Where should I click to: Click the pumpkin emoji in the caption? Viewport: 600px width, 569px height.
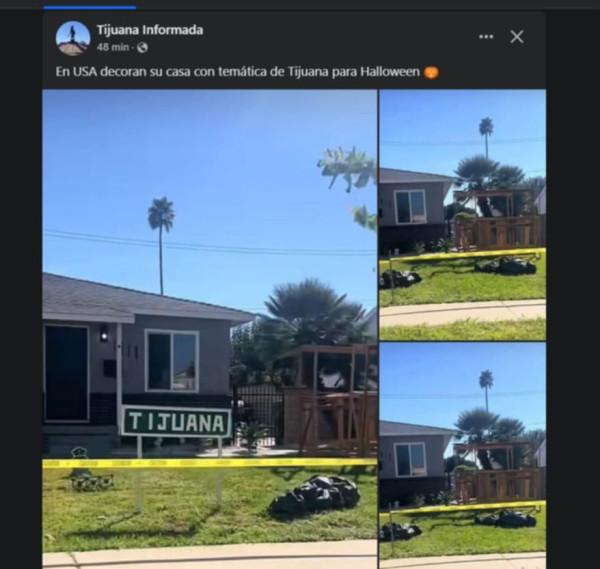431,72
